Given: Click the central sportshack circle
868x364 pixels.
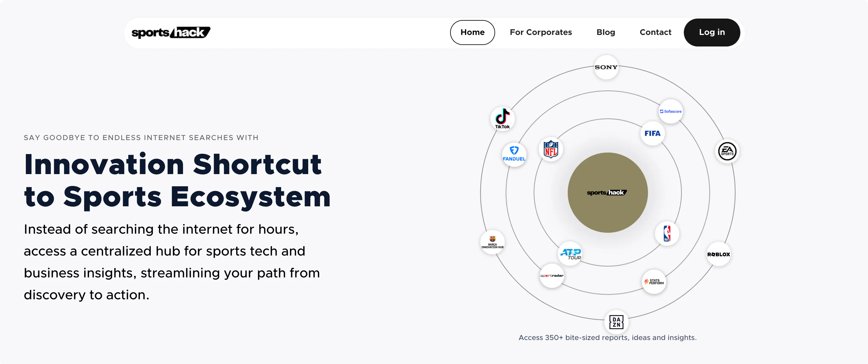Looking at the screenshot, I should (x=608, y=193).
